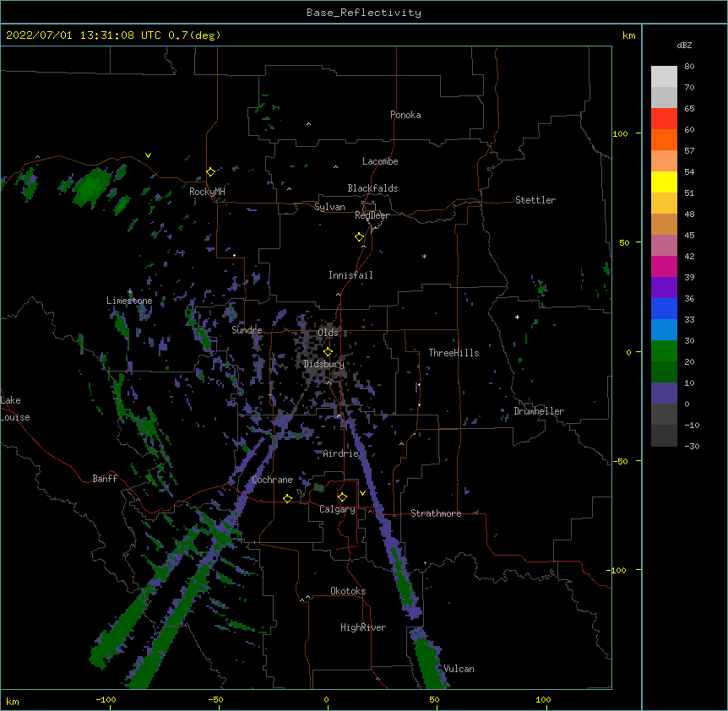Click the Cochrane label
The image size is (728, 711).
[x=272, y=480]
